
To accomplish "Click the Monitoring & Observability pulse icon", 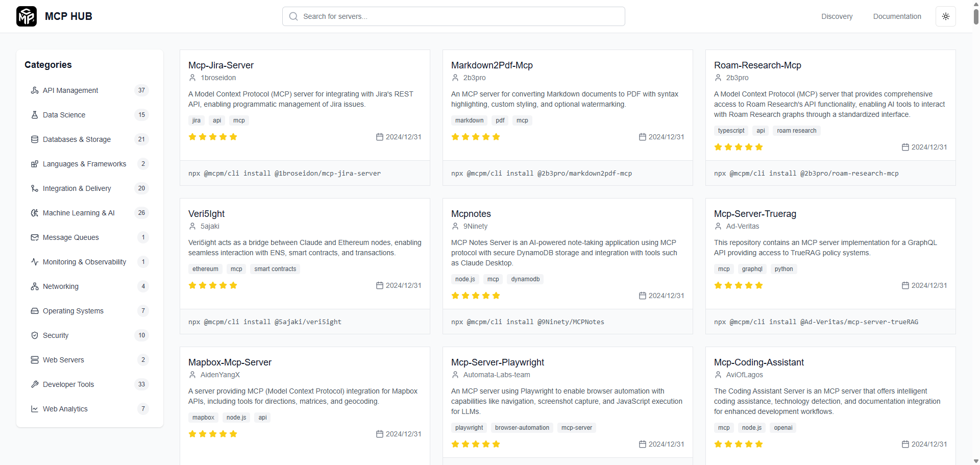I will (35, 262).
